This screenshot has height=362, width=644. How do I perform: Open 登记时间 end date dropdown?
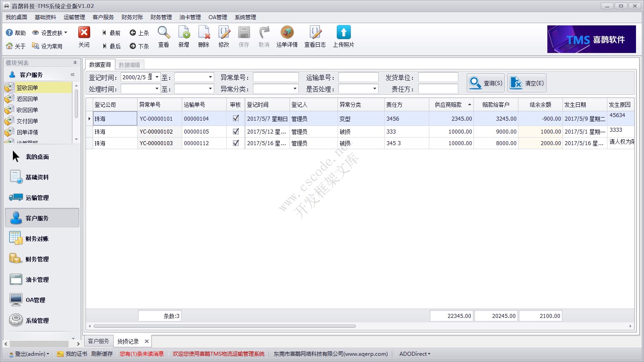210,77
